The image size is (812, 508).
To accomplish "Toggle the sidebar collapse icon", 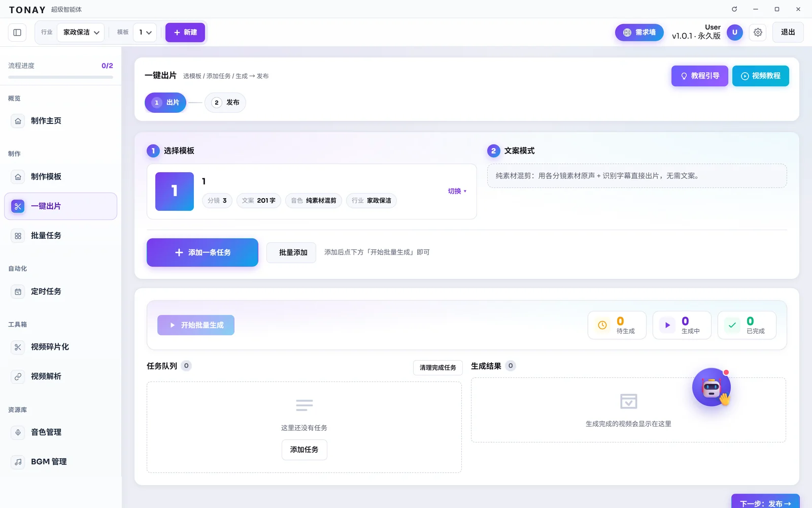I will coord(17,33).
